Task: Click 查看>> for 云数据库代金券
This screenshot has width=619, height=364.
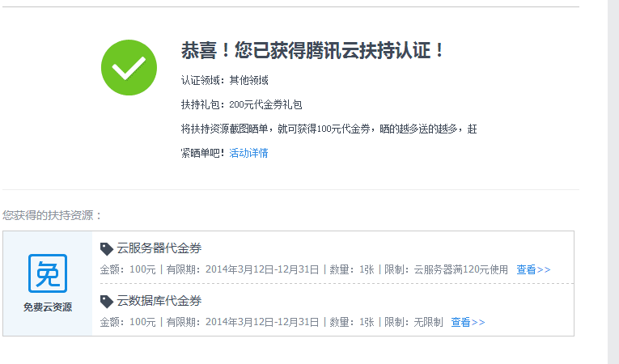Action: tap(468, 322)
